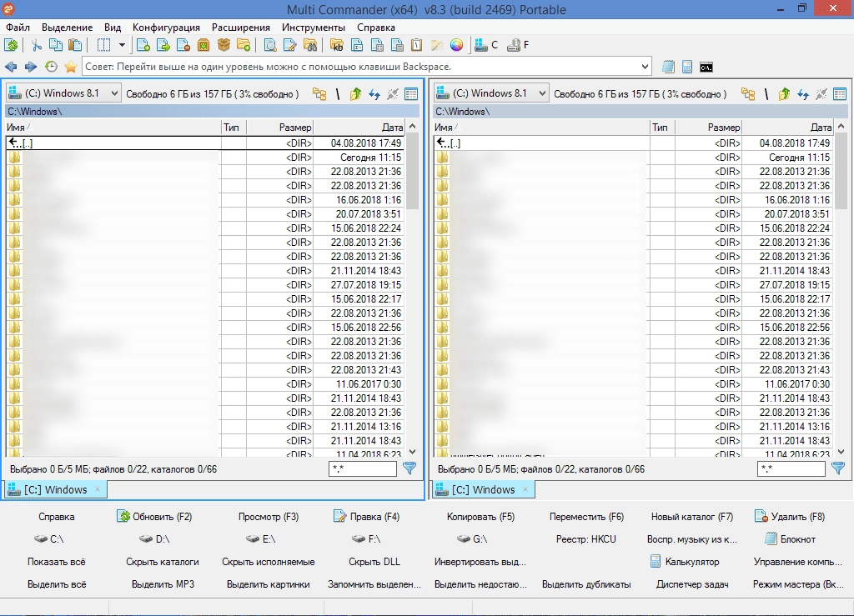Click the find files binoculars icon
This screenshot has width=854, height=616.
point(310,45)
